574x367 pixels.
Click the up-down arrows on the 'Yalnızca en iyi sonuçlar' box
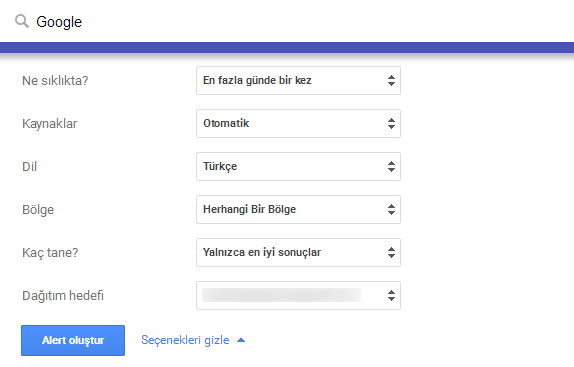(x=391, y=252)
